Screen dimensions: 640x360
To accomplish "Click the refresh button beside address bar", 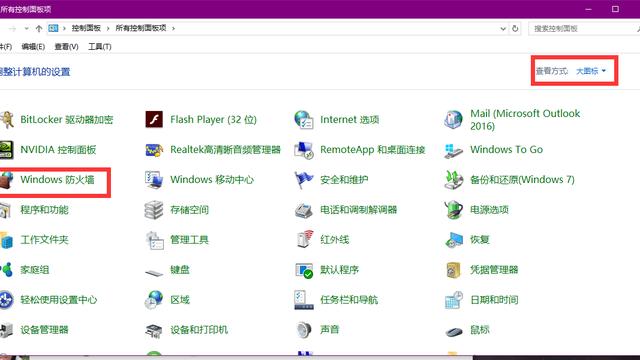I will tap(515, 29).
